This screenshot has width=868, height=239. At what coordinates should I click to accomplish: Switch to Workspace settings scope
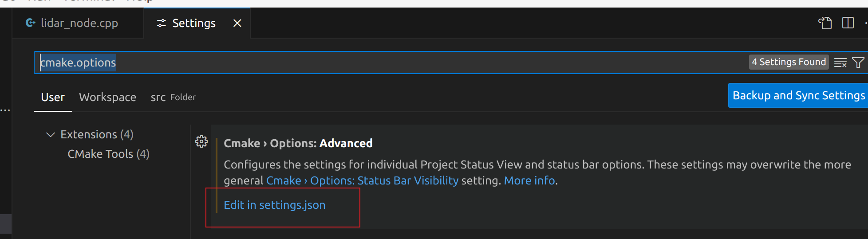[107, 97]
